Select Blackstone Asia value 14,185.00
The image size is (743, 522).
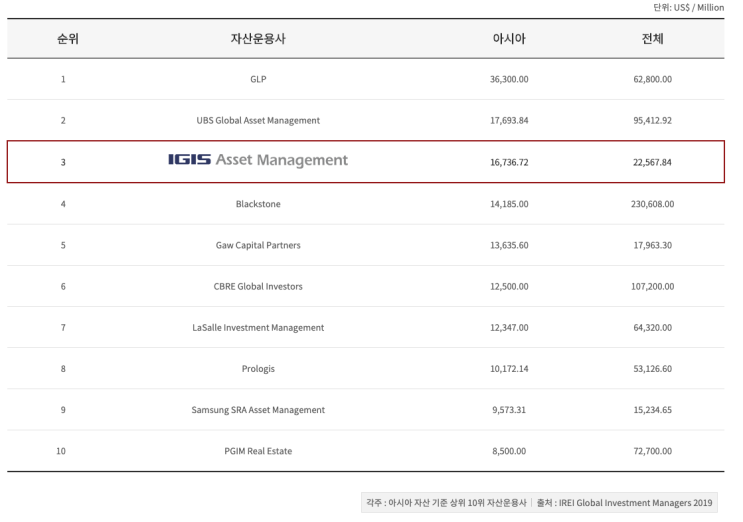[x=509, y=204]
